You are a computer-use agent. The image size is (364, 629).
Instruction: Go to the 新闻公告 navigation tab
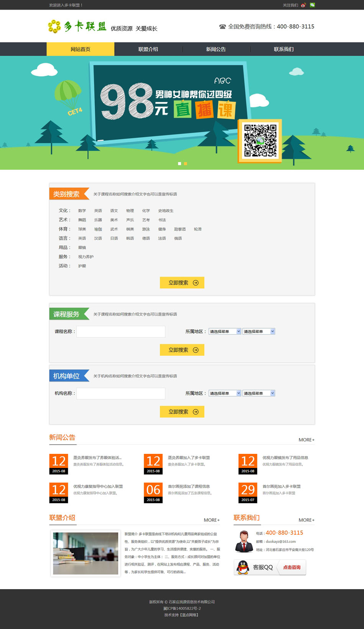(216, 49)
